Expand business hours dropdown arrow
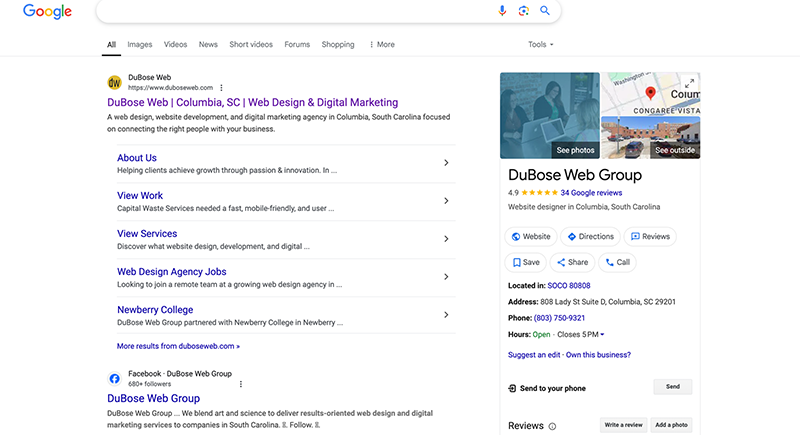 click(602, 335)
